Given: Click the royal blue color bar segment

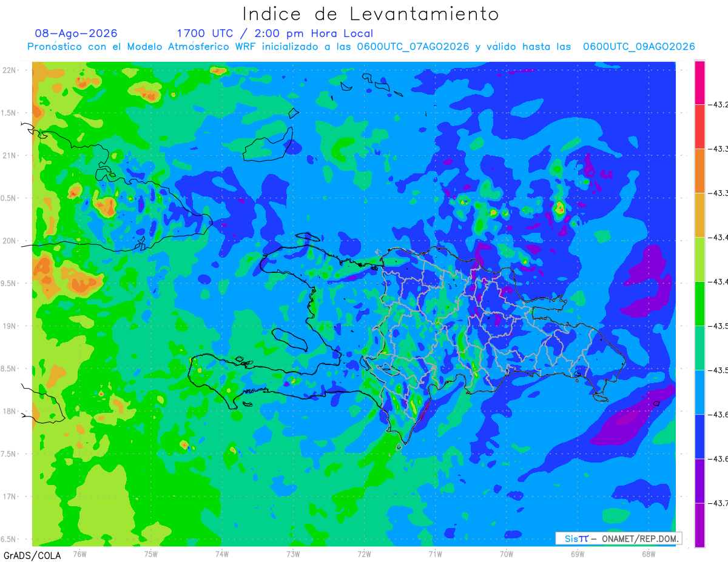Looking at the screenshot, I should (699, 437).
